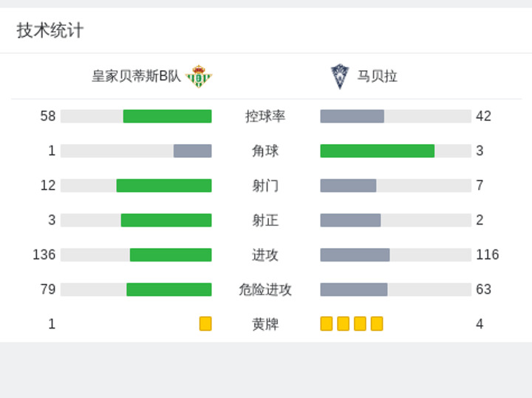Screen dimensions: 532x398
Task: Open the 皇家贝蒂斯B队 team name link
Action: tap(137, 76)
